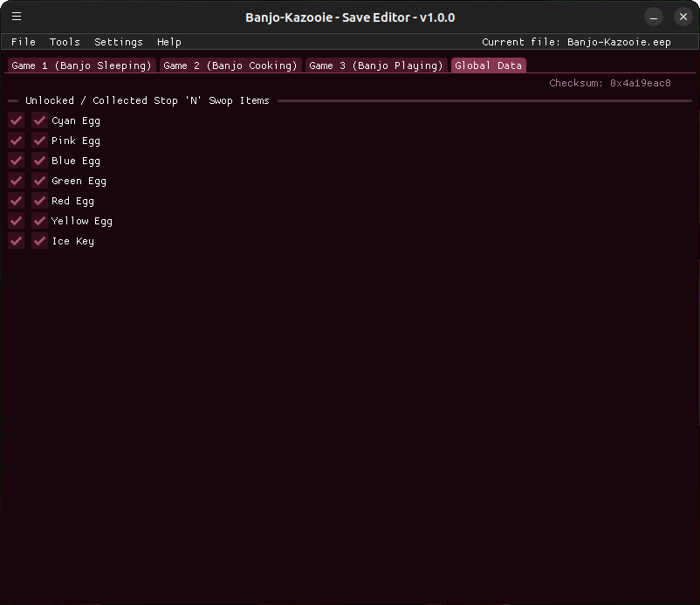The image size is (700, 605).
Task: Click the Unlocked / Collected Stop 'N' Swop heading
Action: (148, 100)
